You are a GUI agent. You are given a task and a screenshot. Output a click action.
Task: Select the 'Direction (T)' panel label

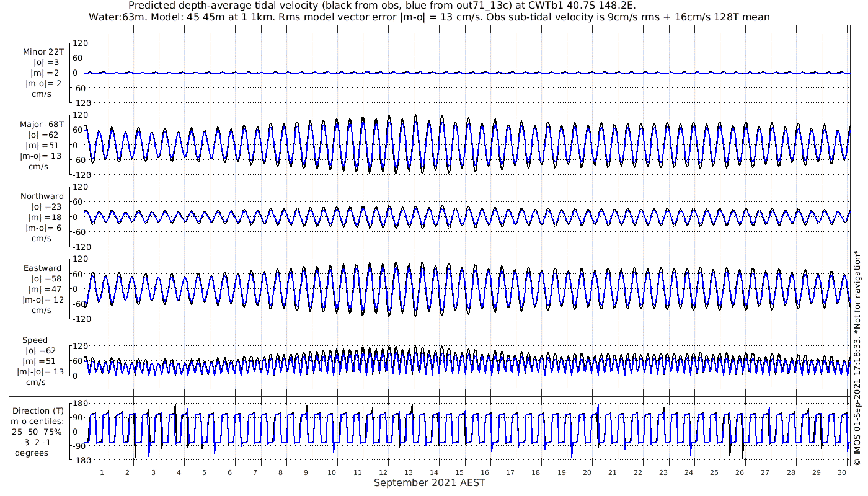(39, 411)
